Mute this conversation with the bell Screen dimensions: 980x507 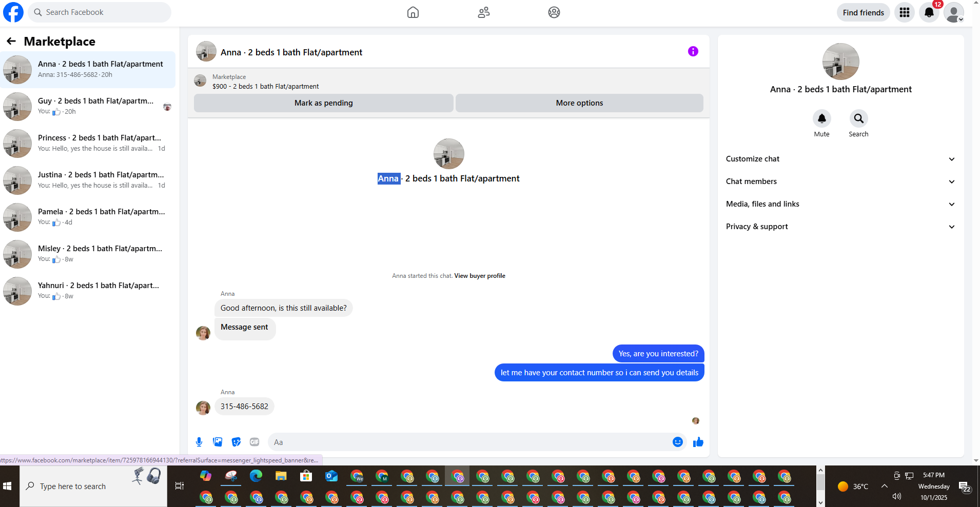(822, 119)
